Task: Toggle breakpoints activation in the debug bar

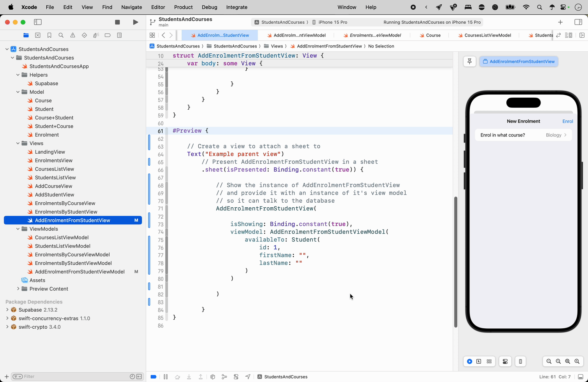Action: (x=154, y=377)
